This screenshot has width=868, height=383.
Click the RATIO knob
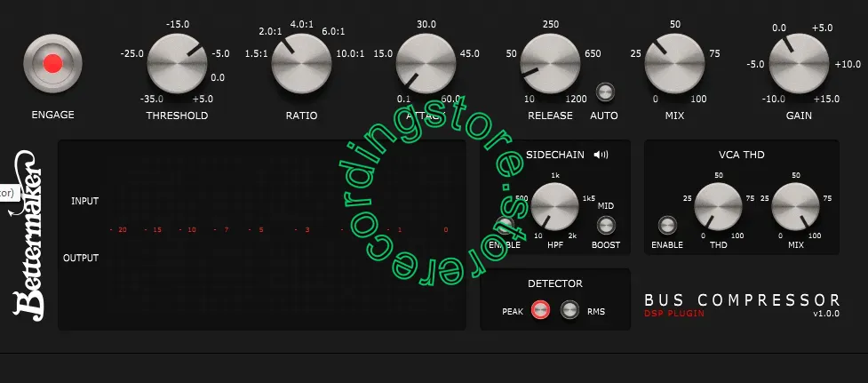301,63
